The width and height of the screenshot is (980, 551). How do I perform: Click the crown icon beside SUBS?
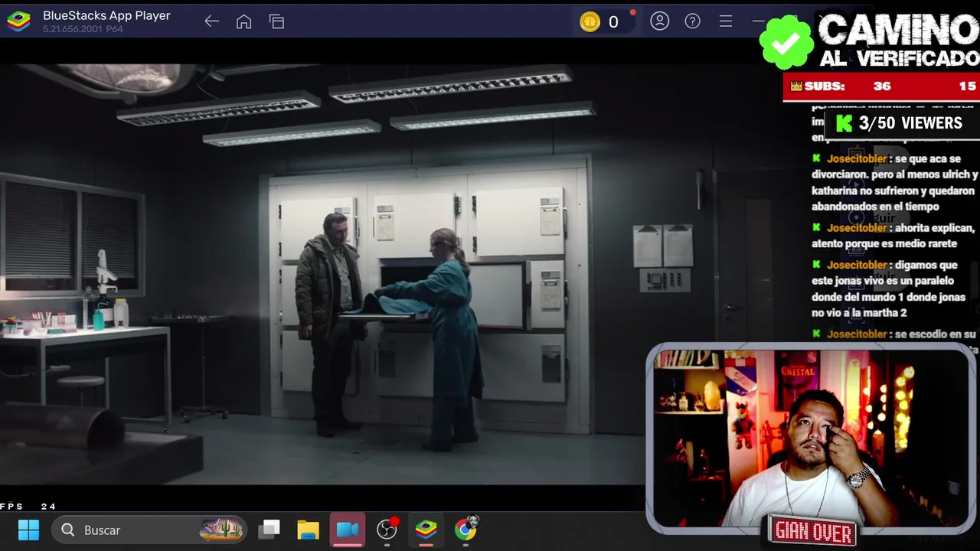click(x=796, y=86)
